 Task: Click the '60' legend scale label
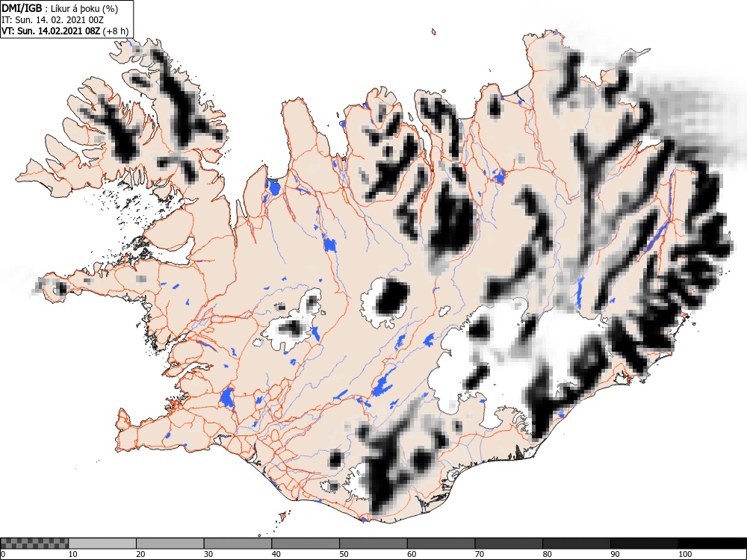[x=412, y=554]
